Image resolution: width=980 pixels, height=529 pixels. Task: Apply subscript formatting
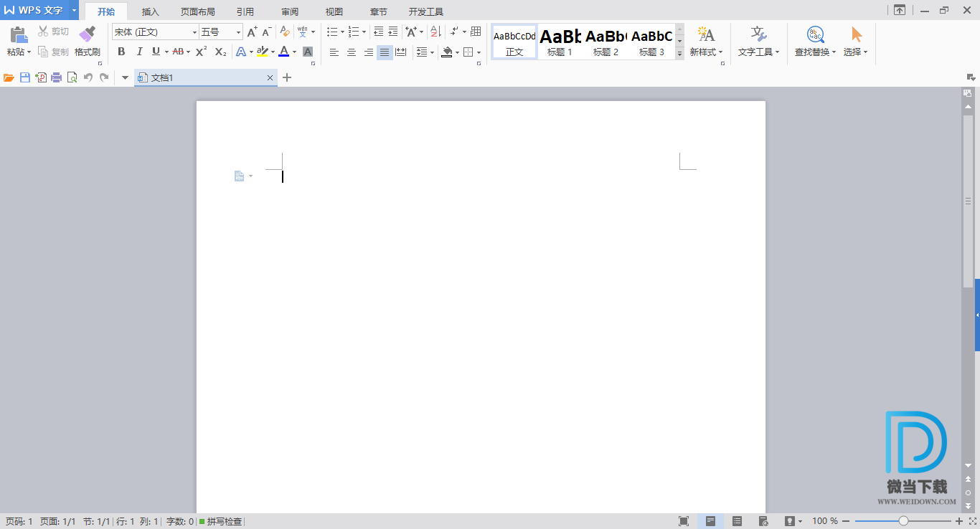pos(221,52)
